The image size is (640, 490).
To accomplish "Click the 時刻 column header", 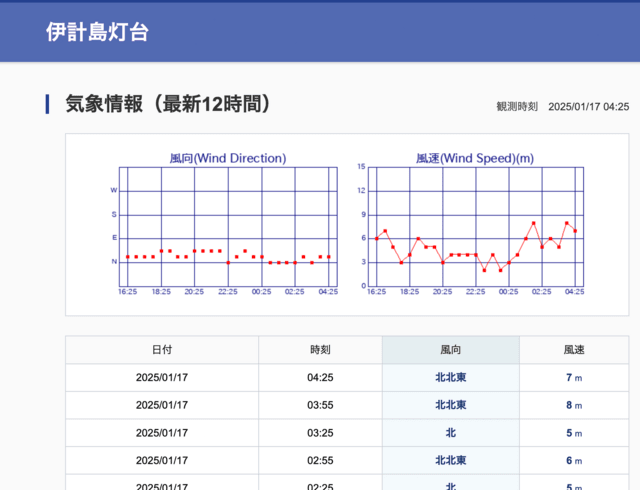I will [320, 350].
